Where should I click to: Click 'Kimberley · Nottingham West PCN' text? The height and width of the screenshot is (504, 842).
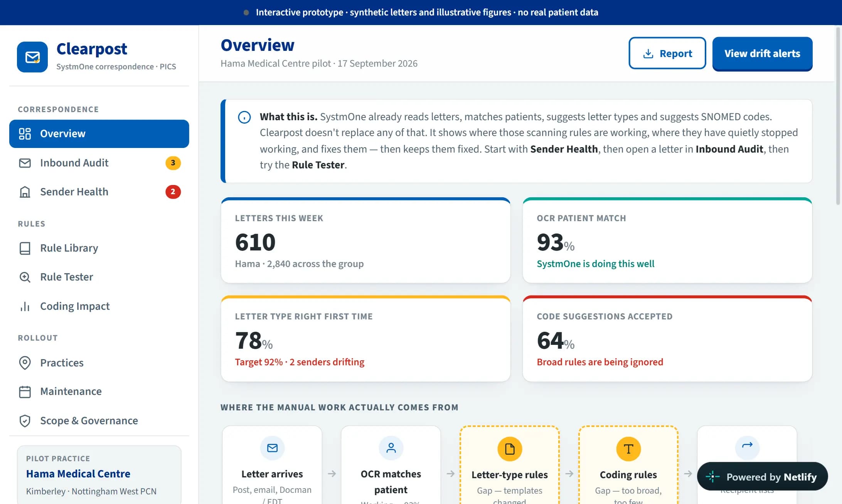(x=91, y=491)
